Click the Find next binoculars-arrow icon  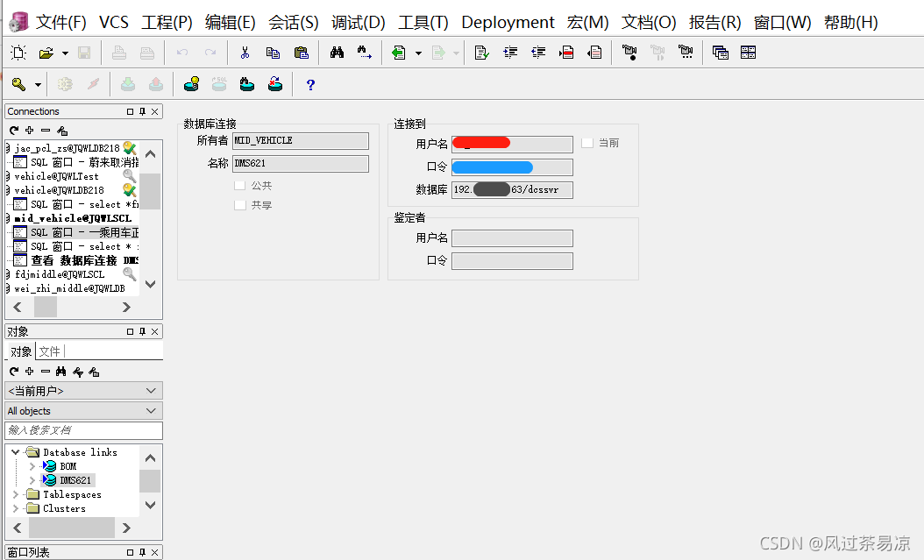point(364,53)
